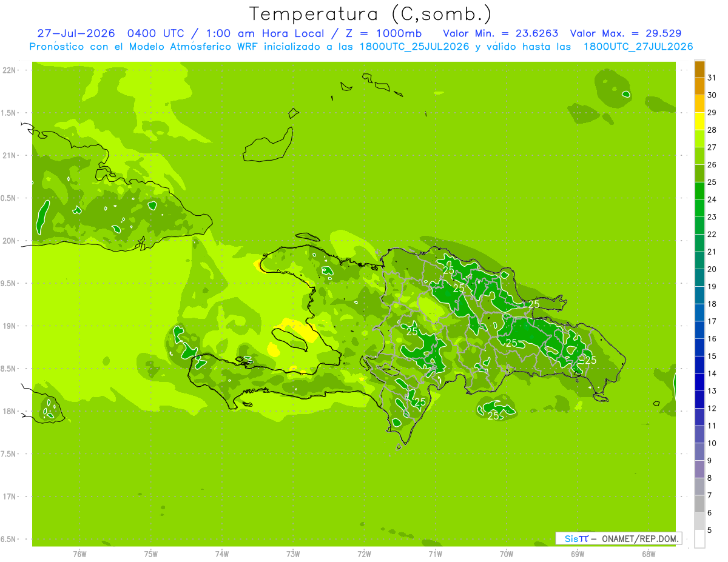Click the 22N latitude axis label
728x562 pixels.
(10, 70)
